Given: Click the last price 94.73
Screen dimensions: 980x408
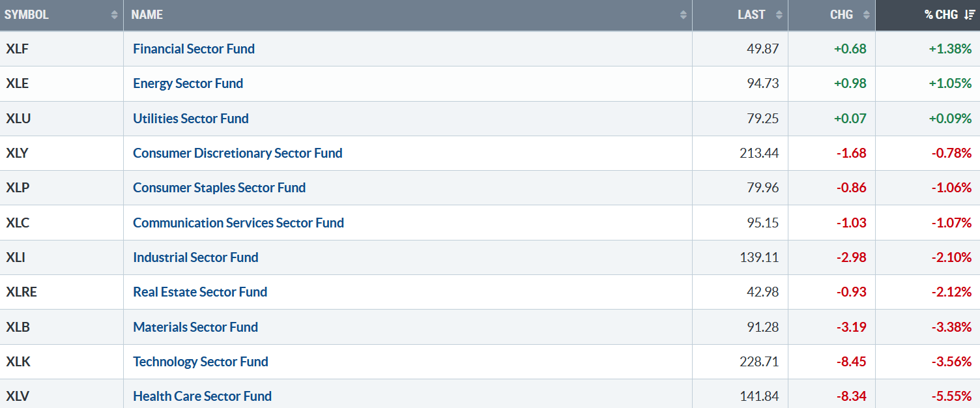Looking at the screenshot, I should [x=763, y=83].
